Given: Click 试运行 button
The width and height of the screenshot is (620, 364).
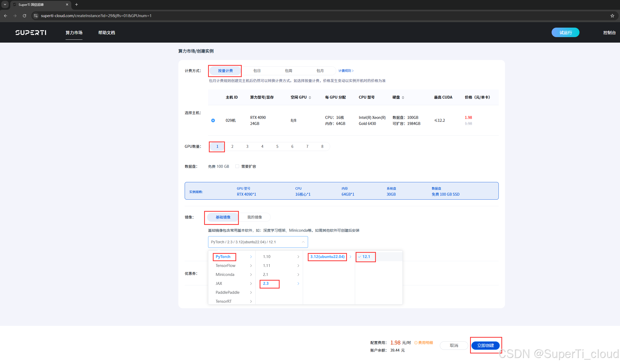Looking at the screenshot, I should (x=566, y=33).
